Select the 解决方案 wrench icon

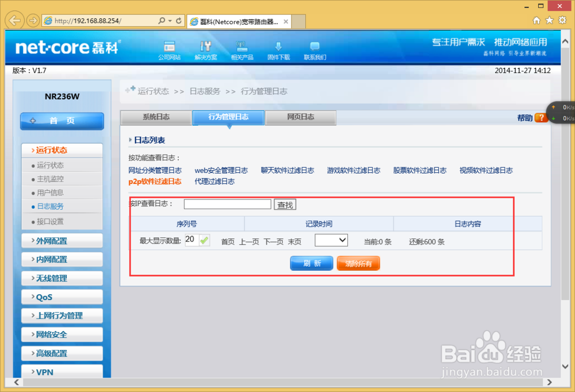(206, 47)
